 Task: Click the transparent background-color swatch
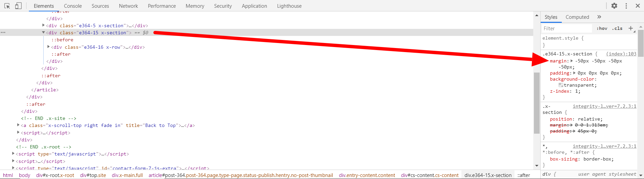(561, 85)
